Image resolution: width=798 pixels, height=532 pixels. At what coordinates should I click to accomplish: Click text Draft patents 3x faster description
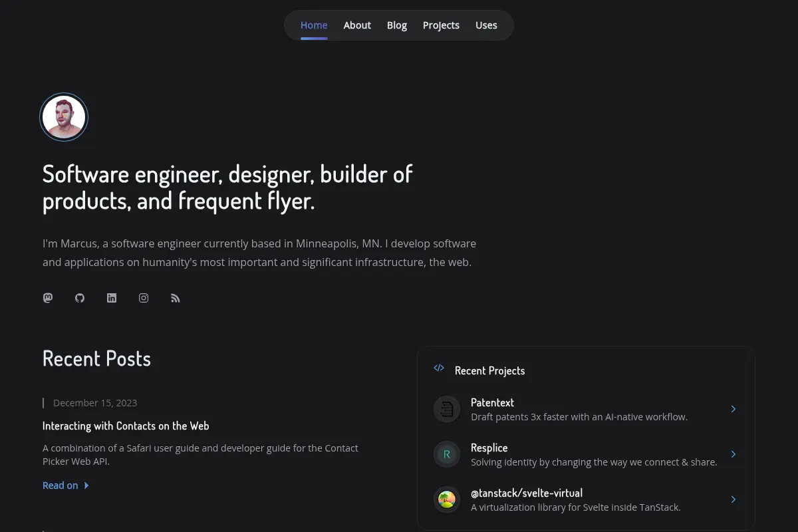(579, 417)
